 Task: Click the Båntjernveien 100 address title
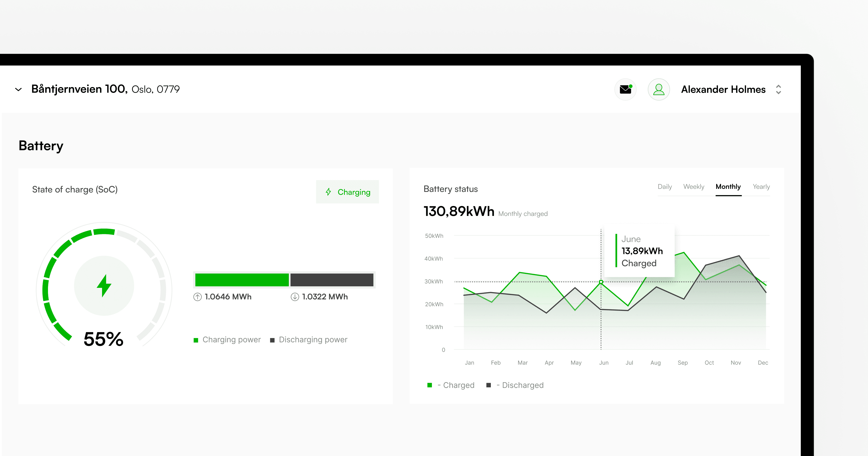(x=79, y=89)
